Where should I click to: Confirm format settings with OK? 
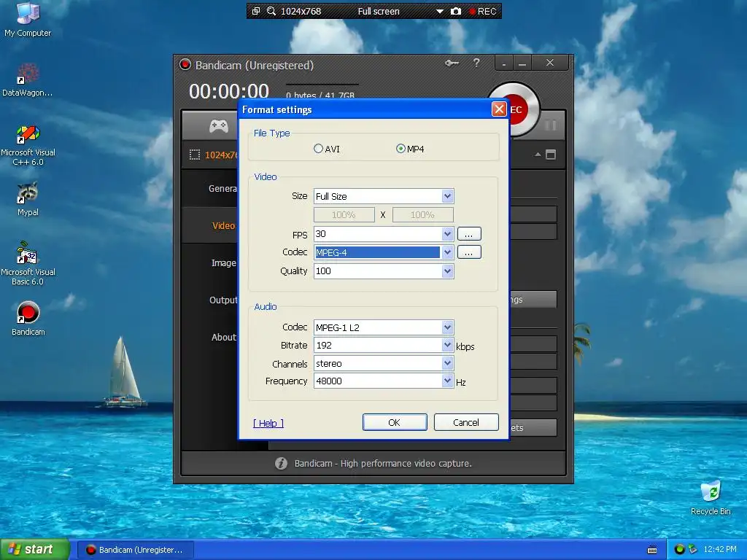point(395,422)
